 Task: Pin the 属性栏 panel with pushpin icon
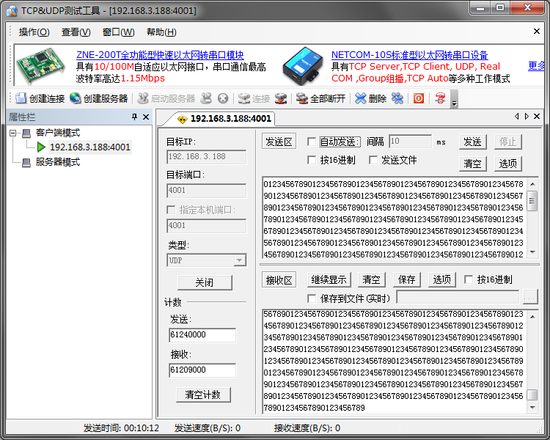134,116
